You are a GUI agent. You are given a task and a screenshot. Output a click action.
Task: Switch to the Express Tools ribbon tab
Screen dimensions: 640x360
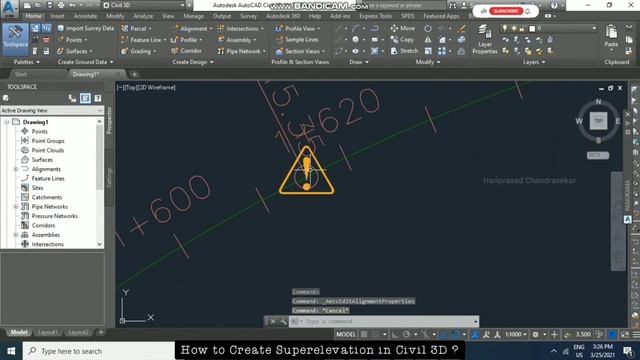[x=376, y=16]
